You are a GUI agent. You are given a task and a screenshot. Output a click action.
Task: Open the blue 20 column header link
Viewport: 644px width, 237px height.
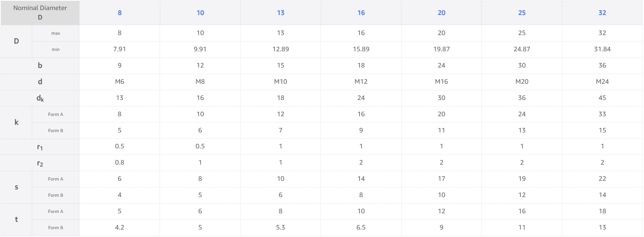pyautogui.click(x=441, y=13)
